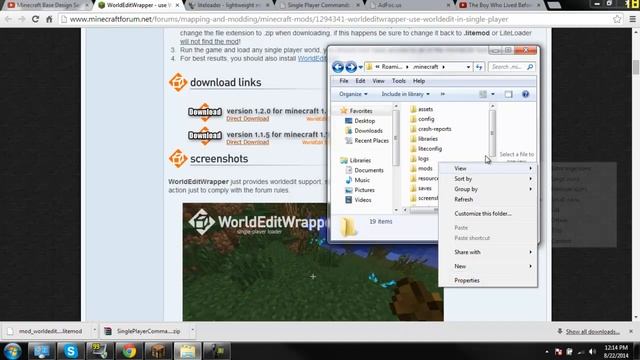Open recent pages dropdown beside forward arrow

[360, 67]
